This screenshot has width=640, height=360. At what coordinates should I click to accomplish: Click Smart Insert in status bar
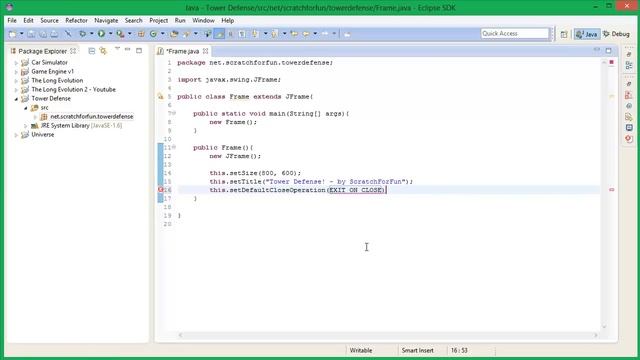point(418,350)
